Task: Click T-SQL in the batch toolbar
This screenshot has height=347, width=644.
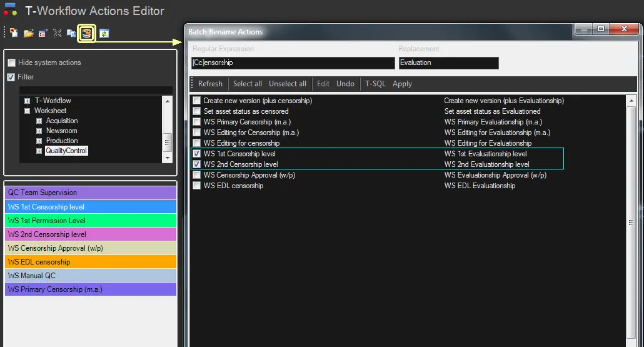Action: click(375, 84)
